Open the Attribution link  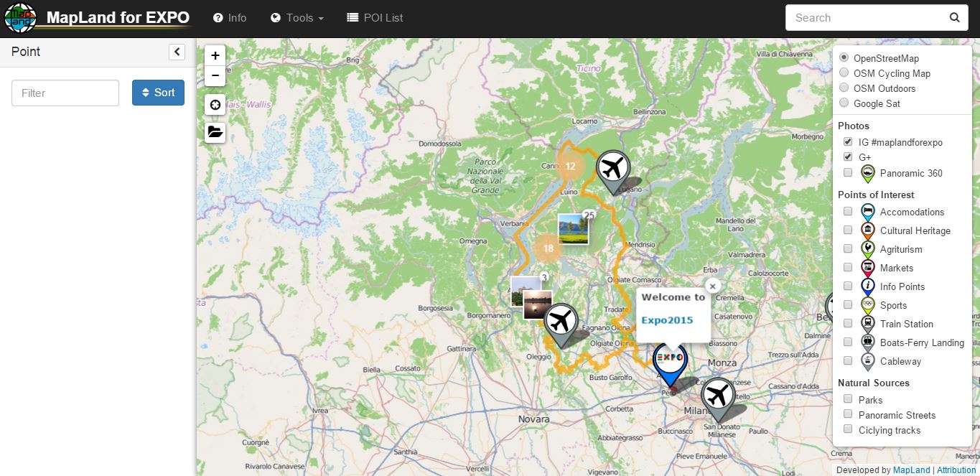tap(956, 470)
